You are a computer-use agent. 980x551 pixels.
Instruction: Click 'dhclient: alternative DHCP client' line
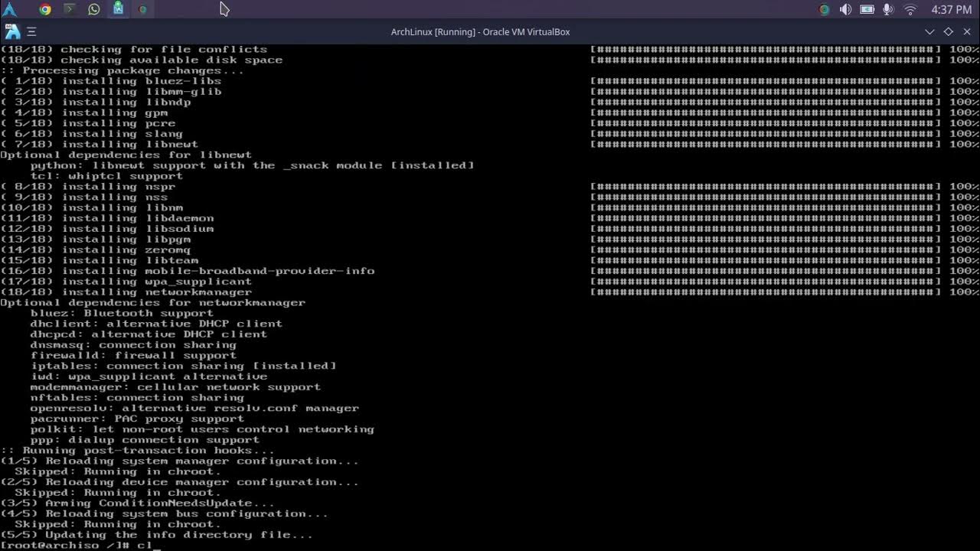tap(156, 324)
